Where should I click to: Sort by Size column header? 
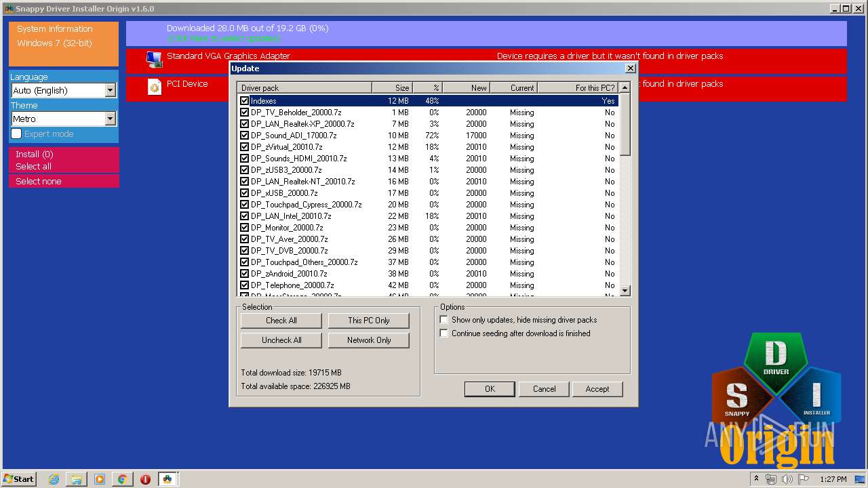(x=392, y=87)
